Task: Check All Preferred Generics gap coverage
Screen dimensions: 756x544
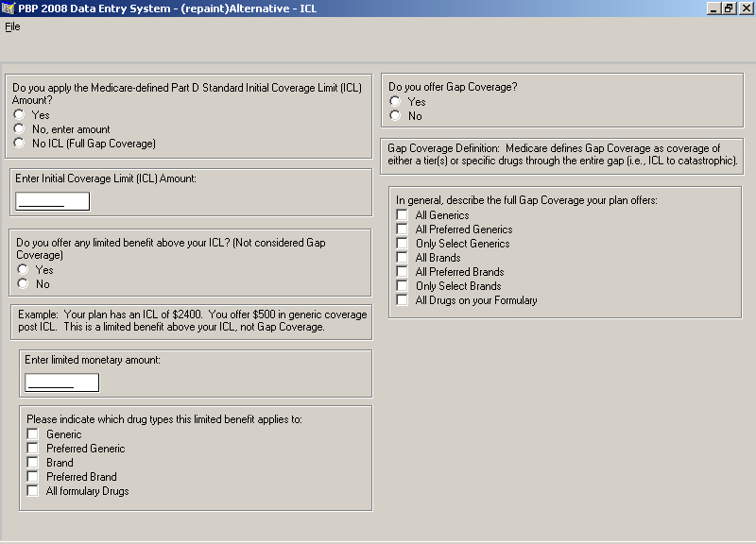Action: pos(402,229)
